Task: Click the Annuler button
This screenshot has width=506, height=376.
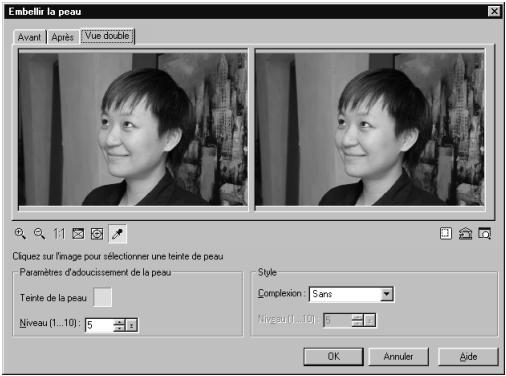Action: pos(398,356)
